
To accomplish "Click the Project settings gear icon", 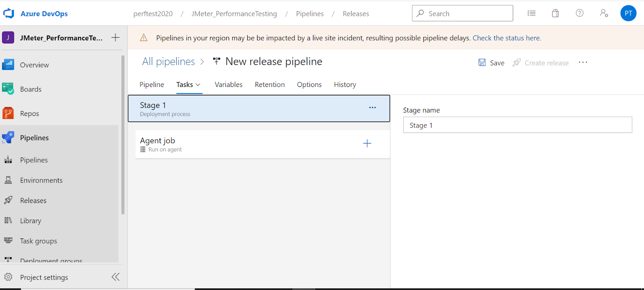I will (x=8, y=277).
